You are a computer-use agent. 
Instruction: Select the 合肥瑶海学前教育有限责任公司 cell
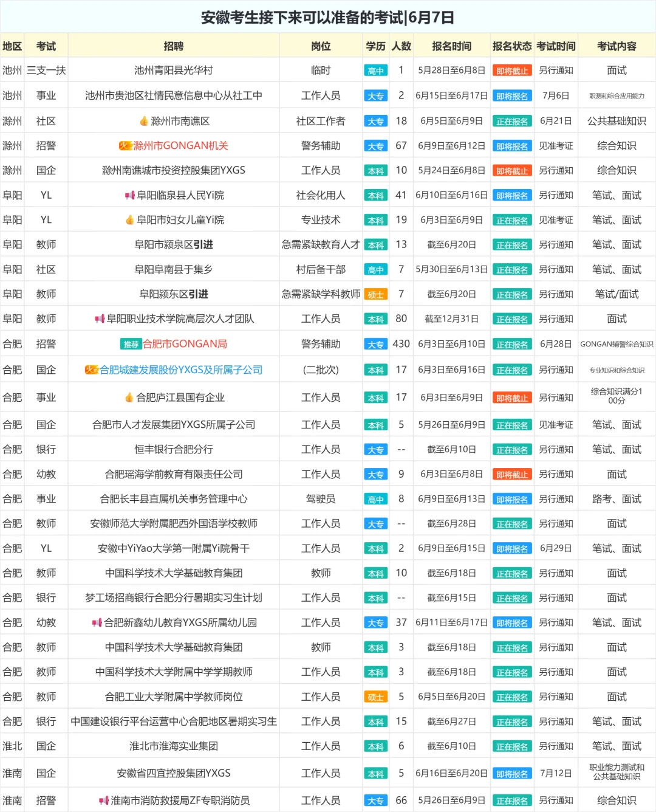pos(174,474)
